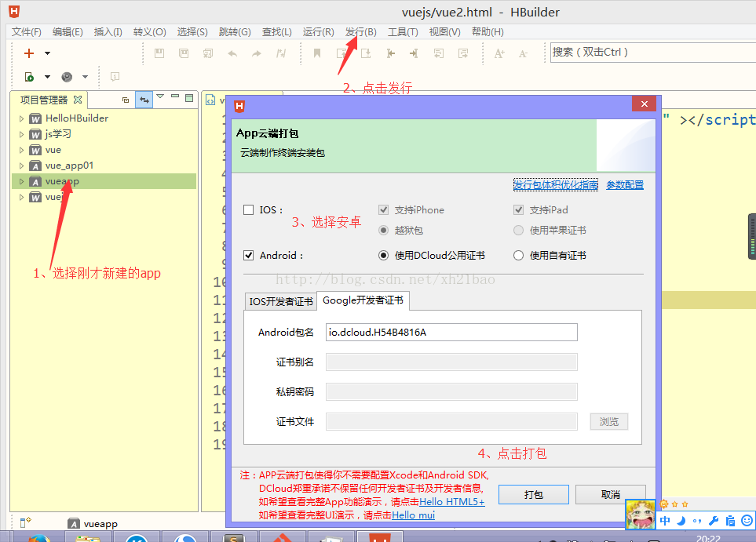This screenshot has height=542, width=756.
Task: Click the Decrease font size A- icon
Action: point(523,54)
